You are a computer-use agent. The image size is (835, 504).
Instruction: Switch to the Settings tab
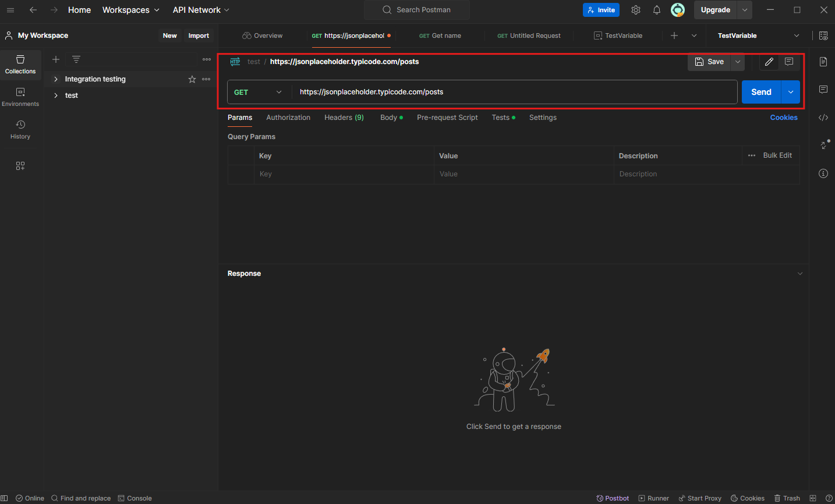543,118
